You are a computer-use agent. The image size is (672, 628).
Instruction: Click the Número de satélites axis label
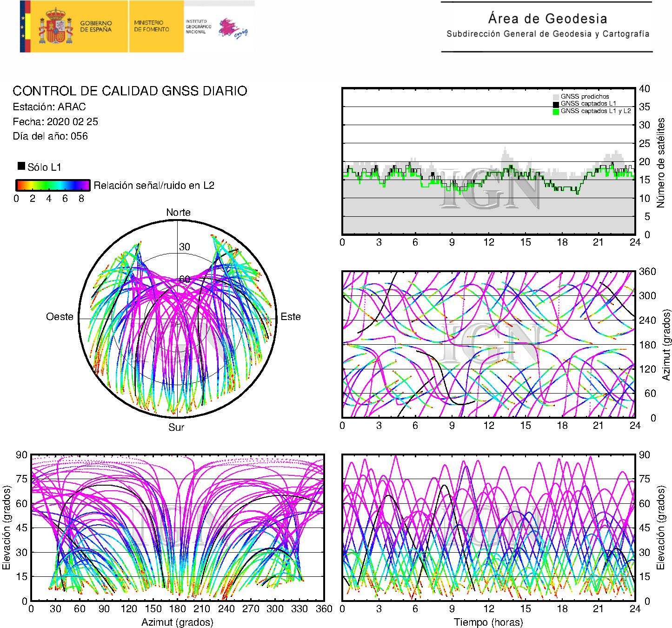tap(660, 162)
